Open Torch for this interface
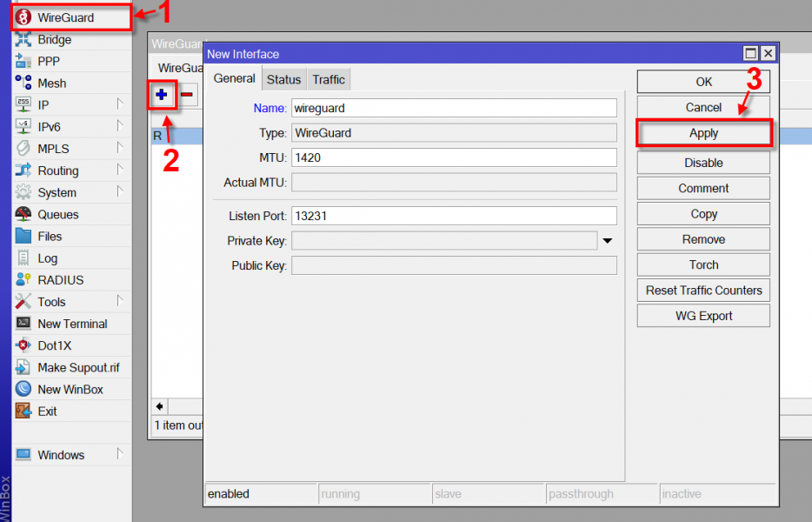 tap(703, 264)
